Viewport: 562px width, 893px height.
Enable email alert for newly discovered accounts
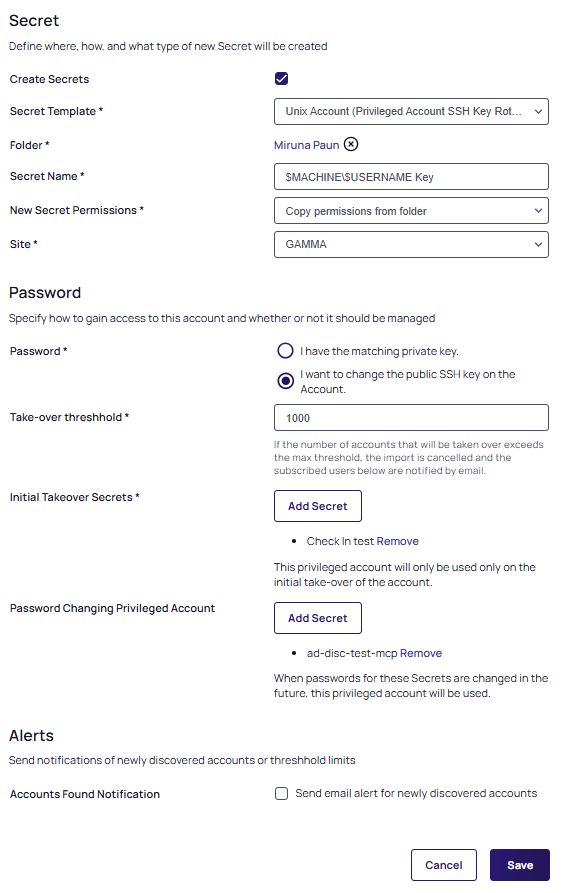pyautogui.click(x=281, y=794)
